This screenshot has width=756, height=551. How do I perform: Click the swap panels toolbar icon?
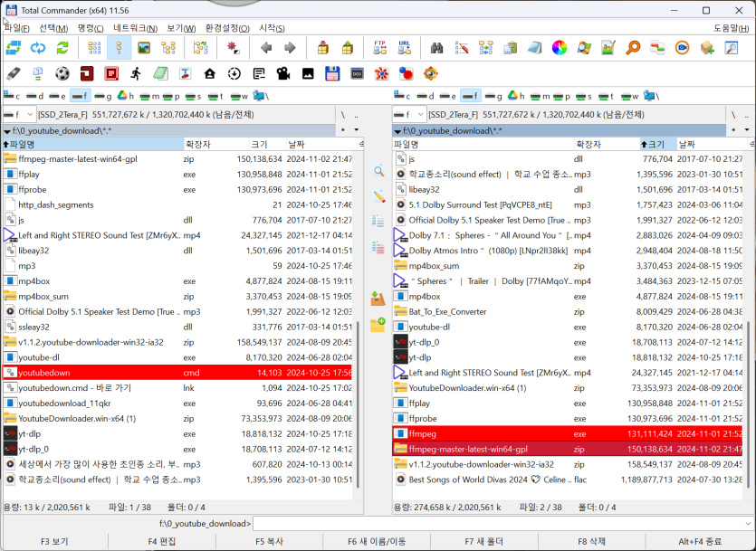[x=14, y=48]
